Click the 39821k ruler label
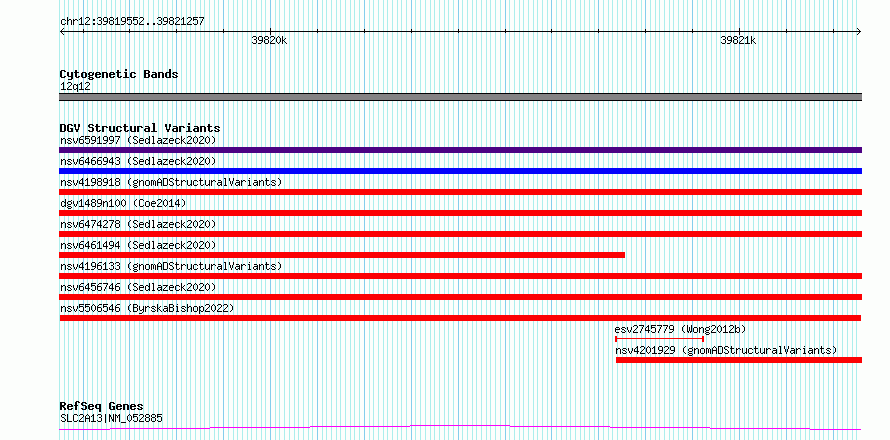Screen dimensions: 890x440 [738, 41]
